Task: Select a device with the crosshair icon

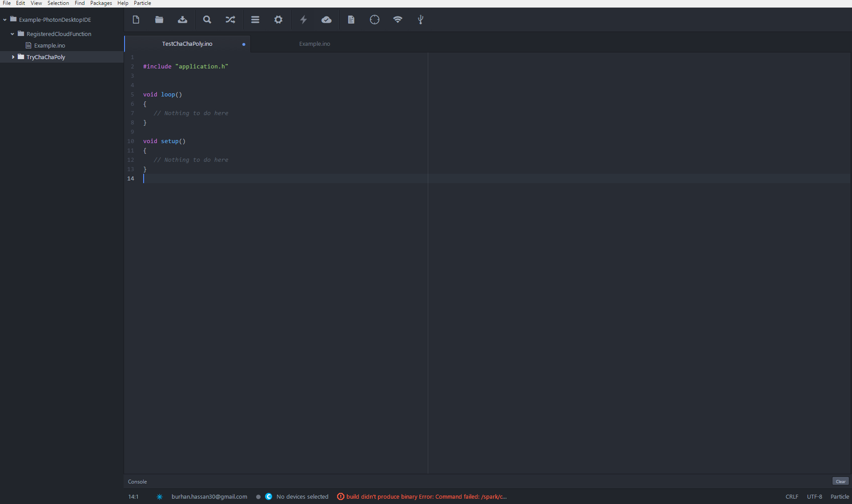Action: (374, 20)
